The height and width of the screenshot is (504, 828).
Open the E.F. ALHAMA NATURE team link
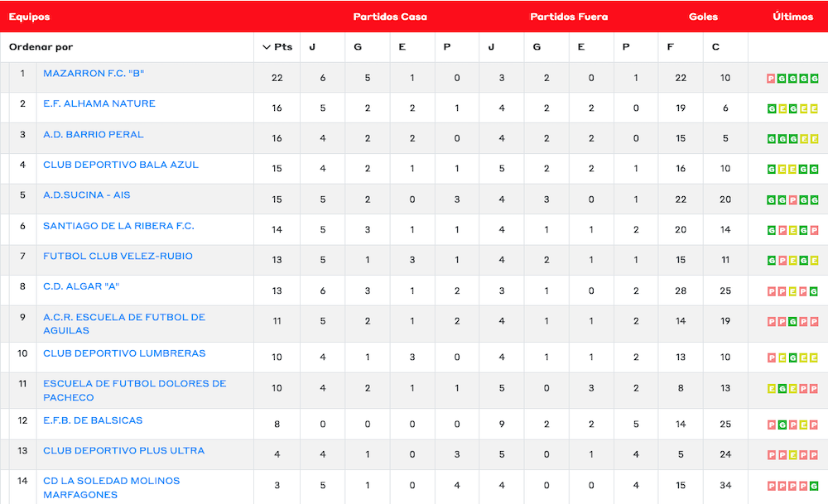tap(99, 104)
